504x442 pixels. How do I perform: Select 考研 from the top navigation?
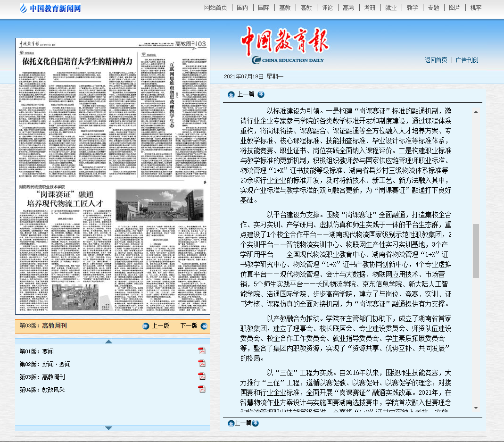tap(370, 8)
